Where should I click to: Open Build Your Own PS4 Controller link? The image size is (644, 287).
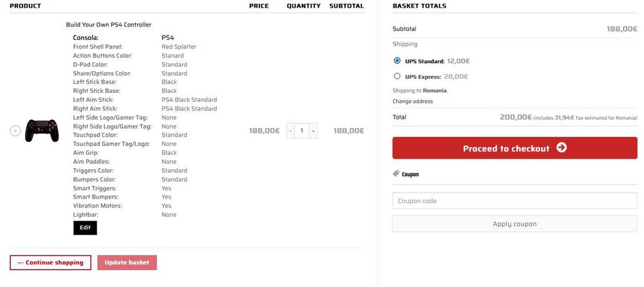pyautogui.click(x=108, y=25)
